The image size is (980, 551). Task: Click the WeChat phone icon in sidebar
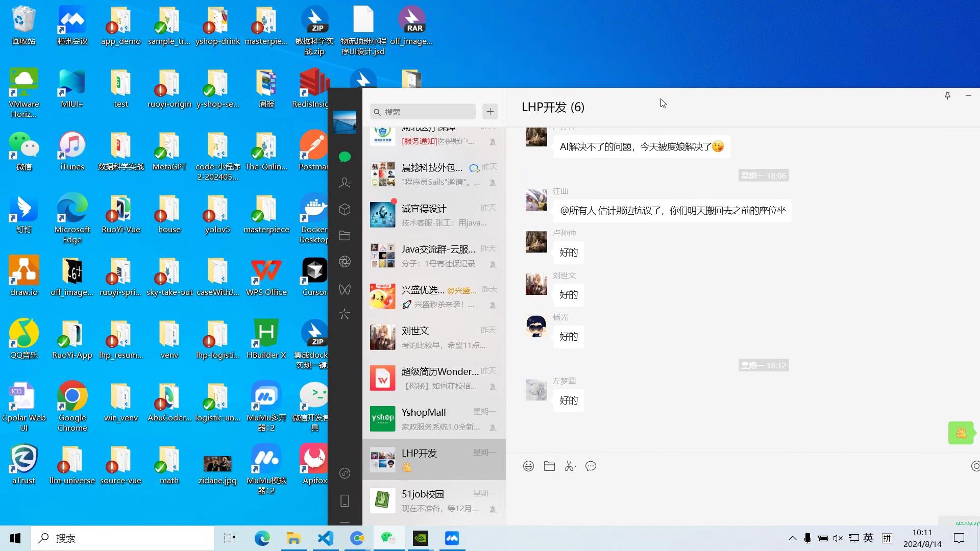(x=345, y=500)
